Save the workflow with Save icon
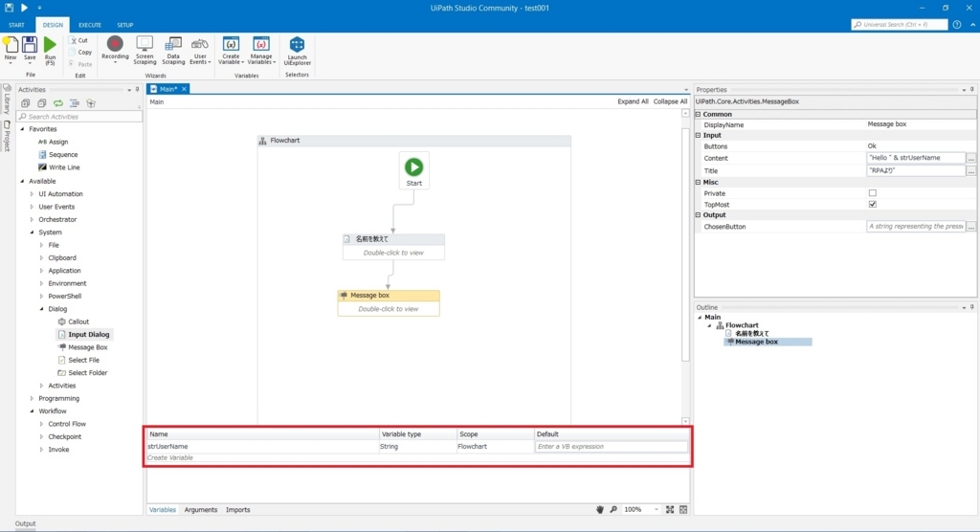 [x=30, y=45]
